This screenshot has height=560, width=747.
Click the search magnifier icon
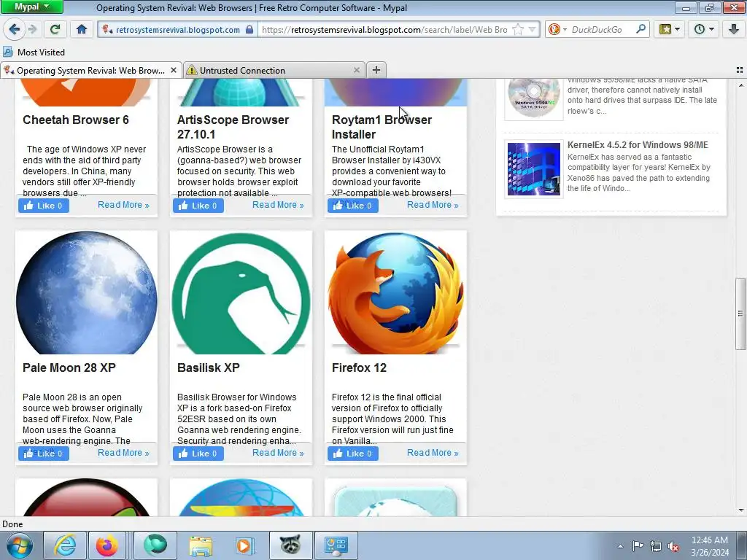[x=640, y=29]
